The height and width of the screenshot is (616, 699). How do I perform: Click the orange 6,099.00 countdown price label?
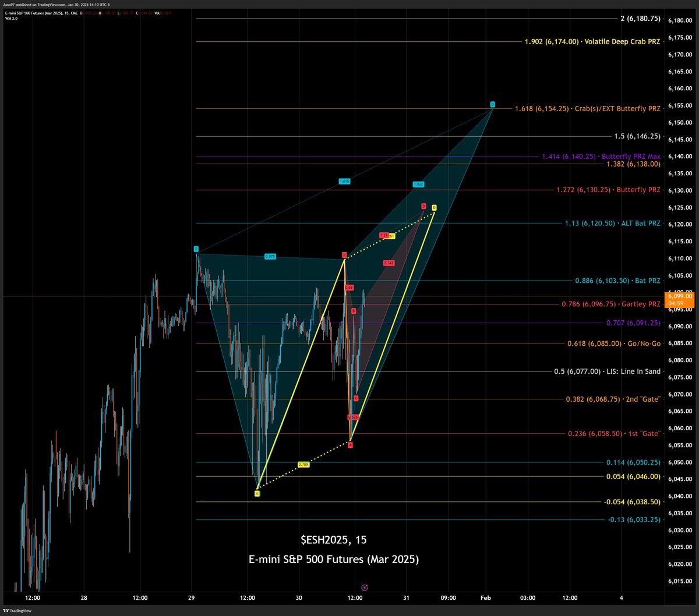click(679, 300)
